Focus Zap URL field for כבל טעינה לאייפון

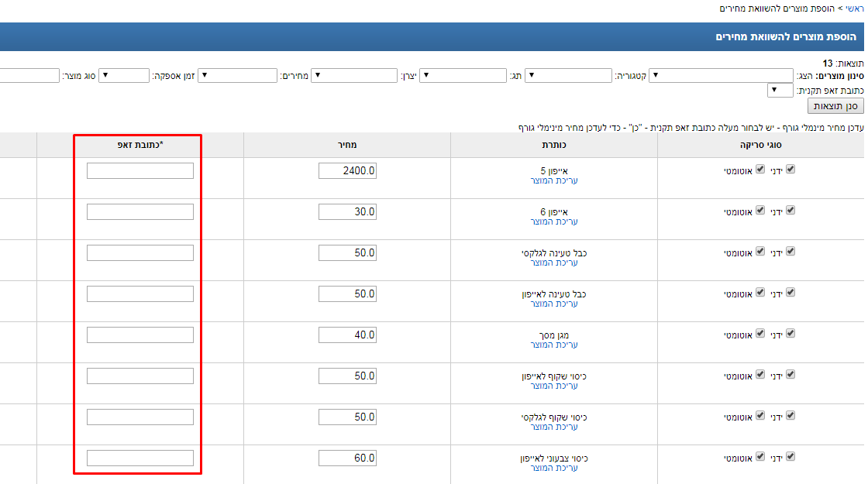coord(140,293)
